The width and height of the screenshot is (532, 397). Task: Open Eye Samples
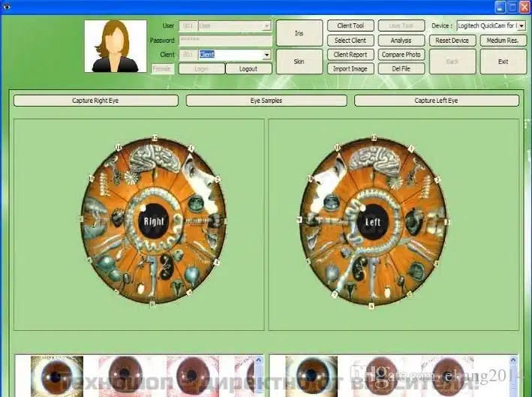266,100
